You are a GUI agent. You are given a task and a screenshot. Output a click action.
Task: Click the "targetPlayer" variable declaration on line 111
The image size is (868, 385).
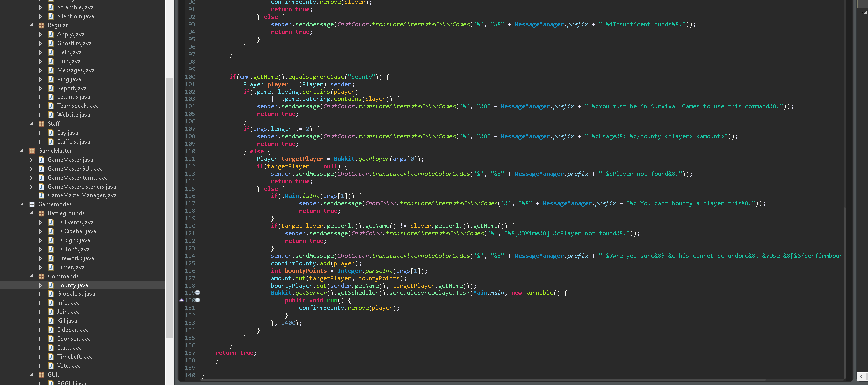(x=302, y=159)
